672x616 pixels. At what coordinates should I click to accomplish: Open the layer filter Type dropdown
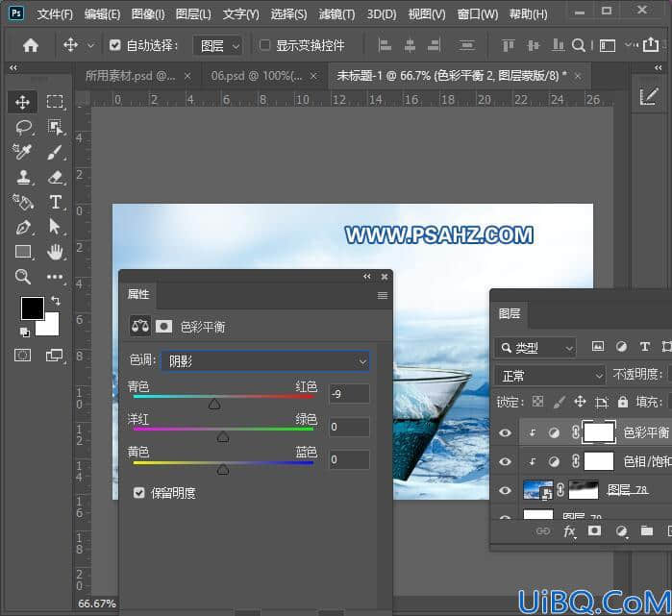(x=535, y=348)
